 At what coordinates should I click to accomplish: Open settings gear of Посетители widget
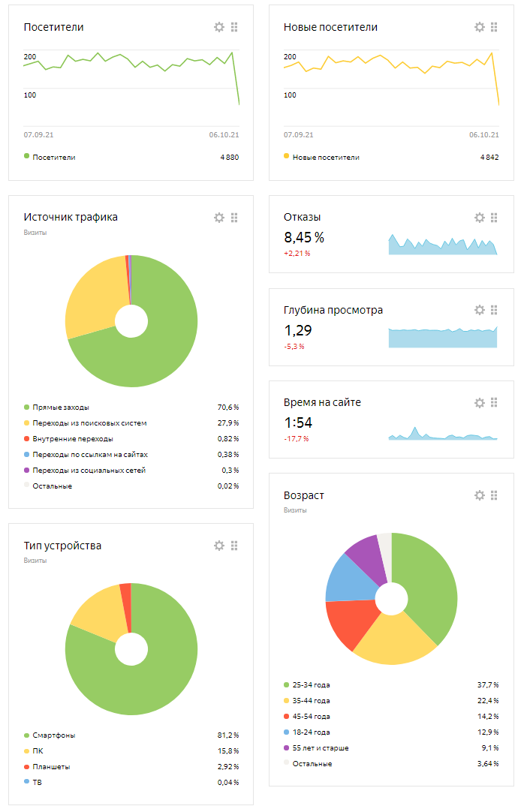click(x=219, y=27)
